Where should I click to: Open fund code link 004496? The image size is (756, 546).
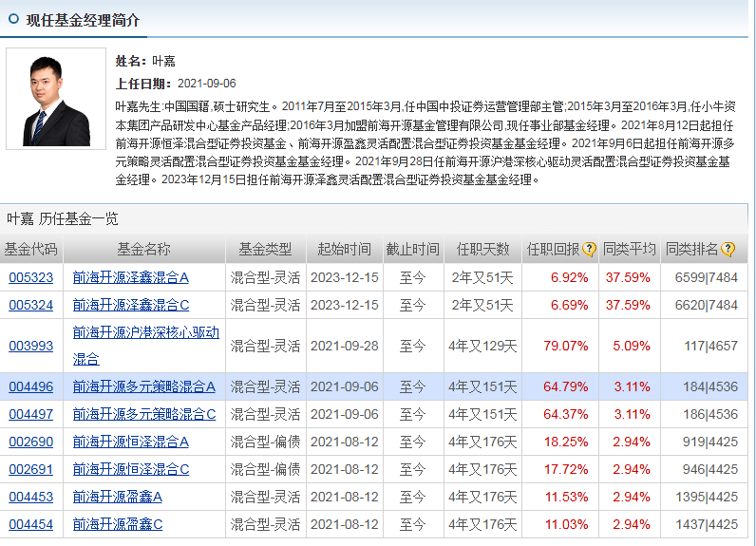click(x=30, y=387)
